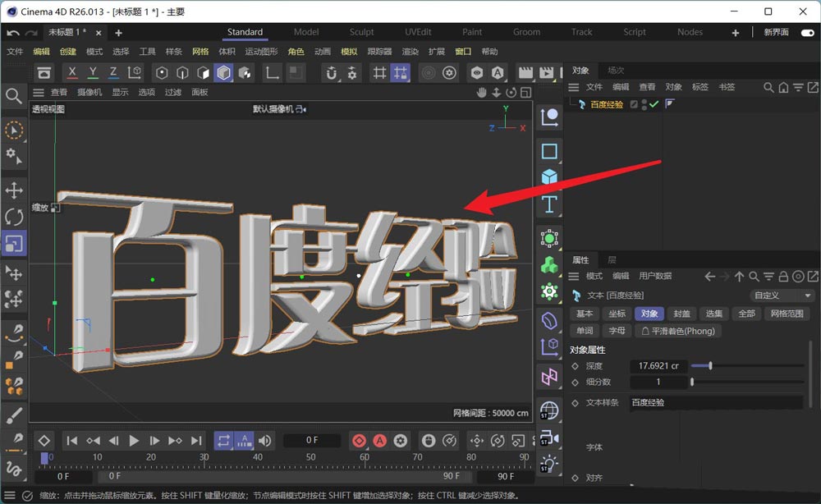Open the viewport Camera menu
The width and height of the screenshot is (821, 504).
[x=89, y=92]
